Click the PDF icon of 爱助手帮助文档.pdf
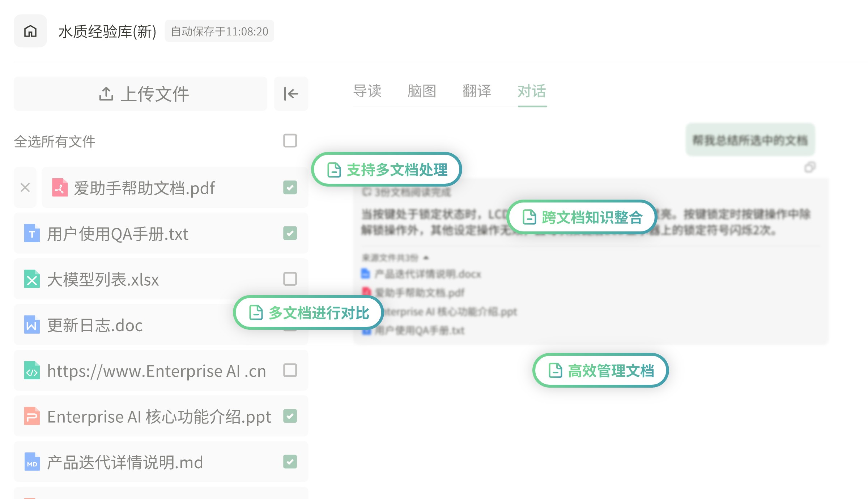Viewport: 868px width, 499px height. (x=60, y=187)
